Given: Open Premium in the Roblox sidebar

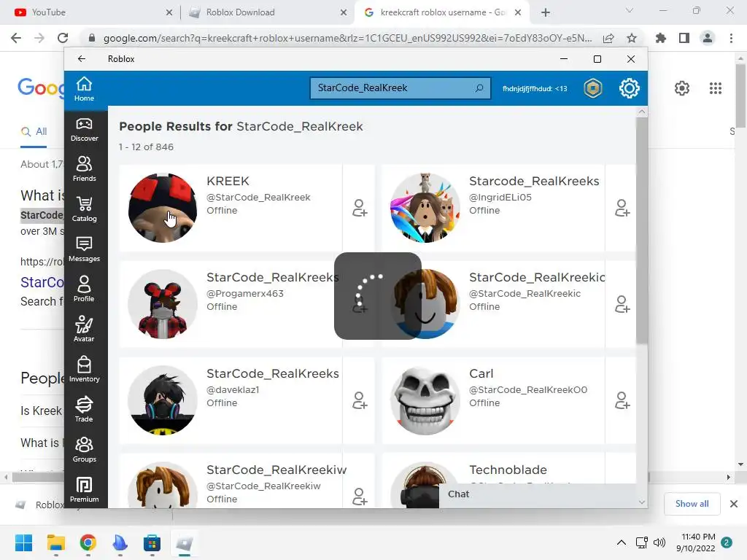Looking at the screenshot, I should point(85,489).
